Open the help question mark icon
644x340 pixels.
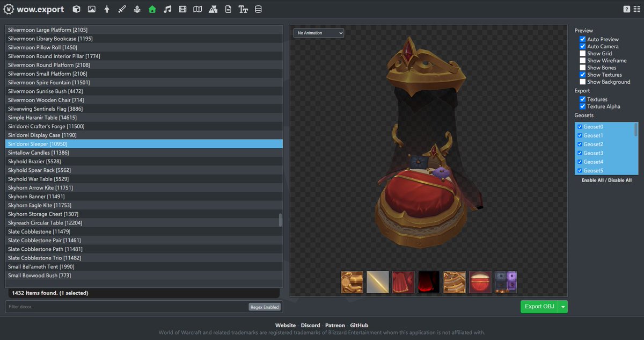(x=626, y=9)
